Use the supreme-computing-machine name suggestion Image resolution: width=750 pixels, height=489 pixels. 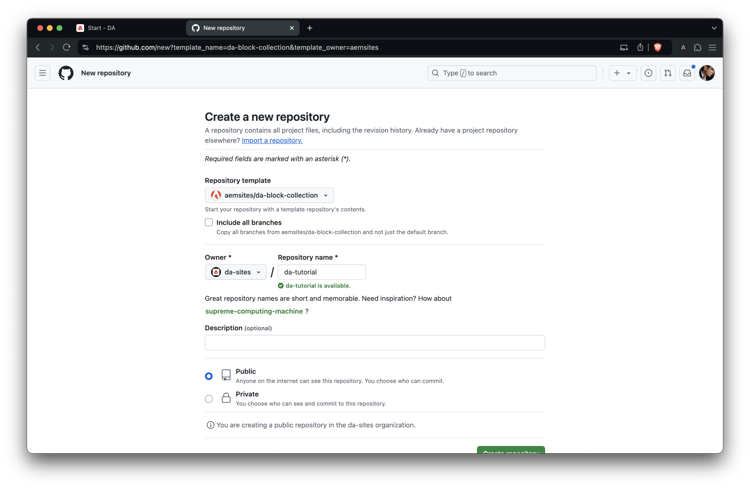coord(254,311)
